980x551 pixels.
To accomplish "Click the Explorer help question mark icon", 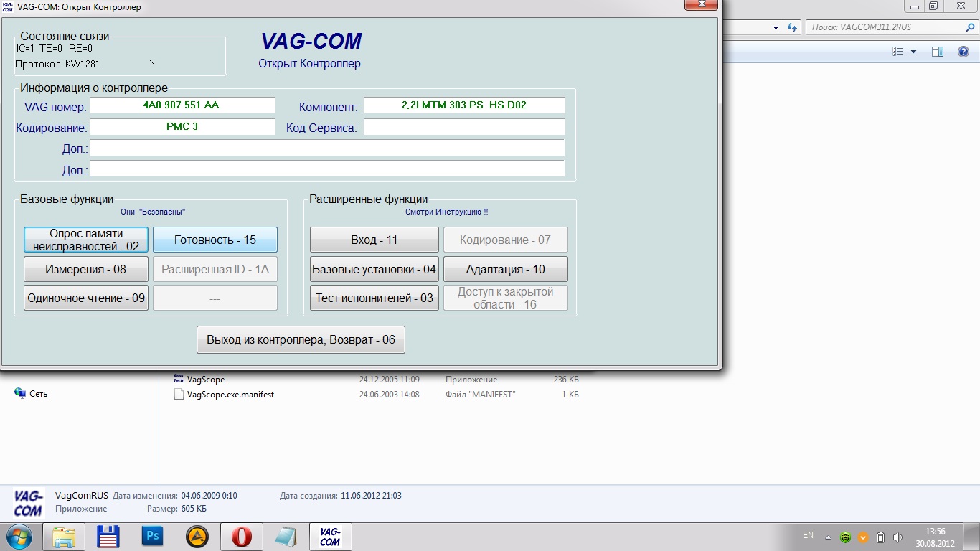I will click(x=963, y=52).
